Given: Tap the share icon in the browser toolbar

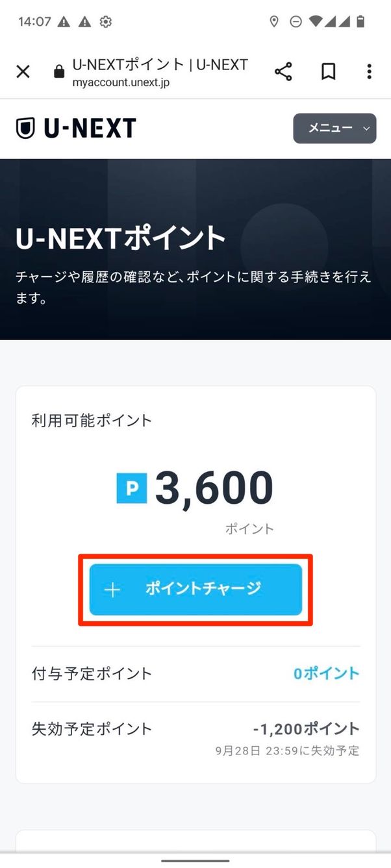Looking at the screenshot, I should (x=284, y=71).
